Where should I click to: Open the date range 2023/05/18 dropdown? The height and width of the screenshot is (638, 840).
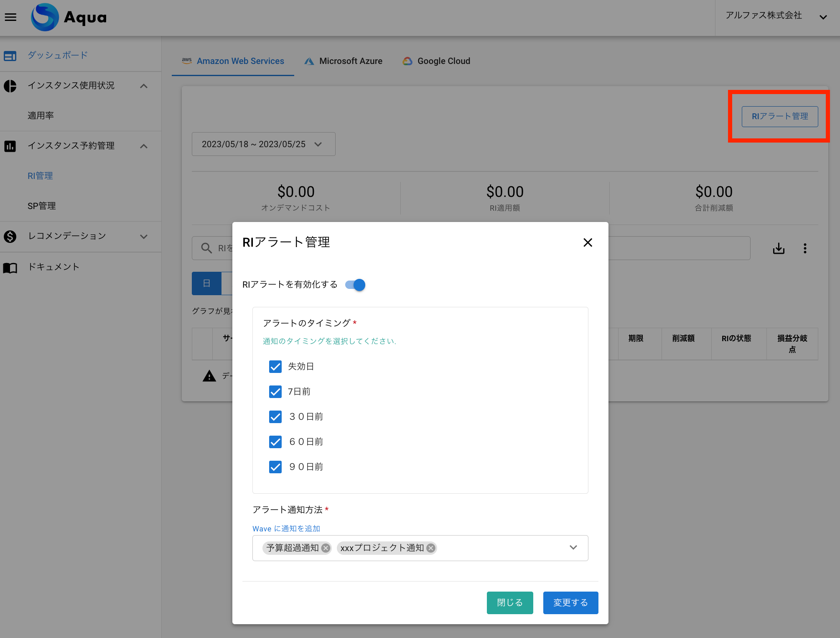click(263, 144)
